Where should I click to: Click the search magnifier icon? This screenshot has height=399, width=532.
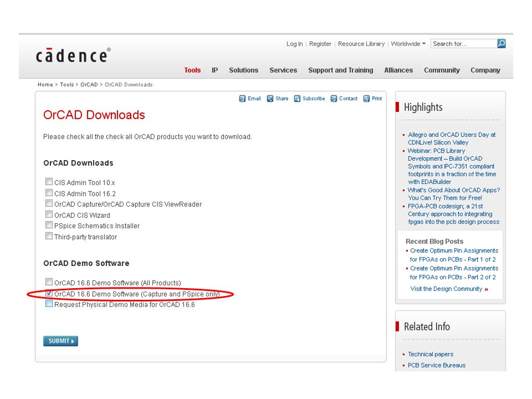[502, 43]
